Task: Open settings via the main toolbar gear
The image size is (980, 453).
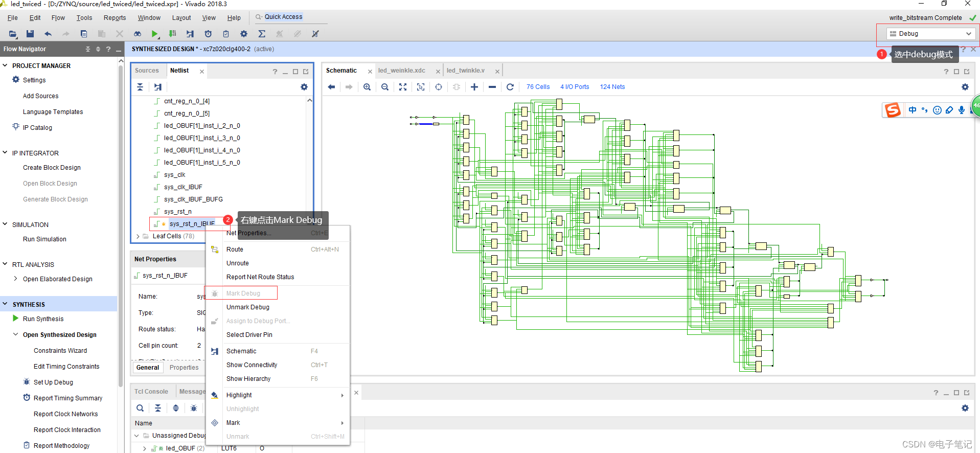Action: point(244,34)
